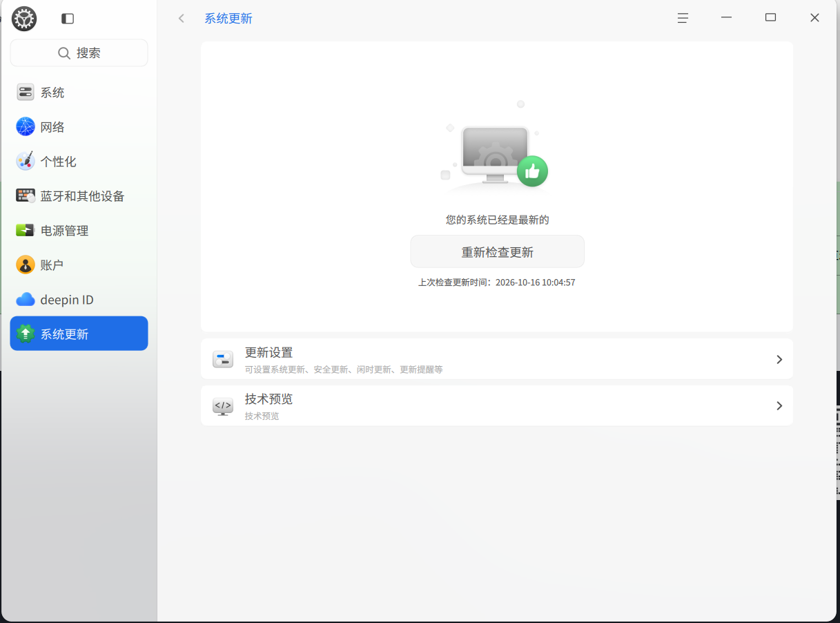This screenshot has width=840, height=623.
Task: Toggle the sidebar panel icon
Action: coord(68,19)
